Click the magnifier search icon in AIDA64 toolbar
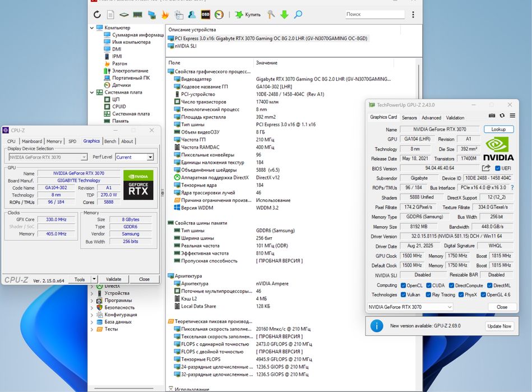 click(x=298, y=14)
